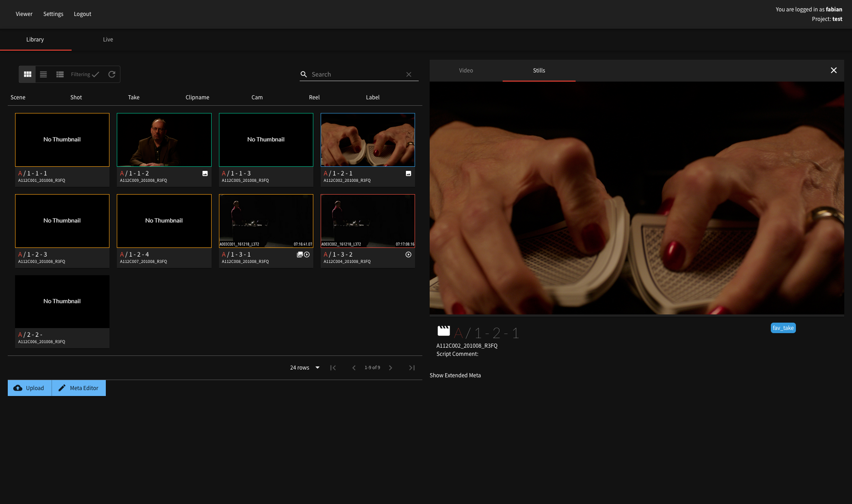
Task: Jump to the last page of results
Action: tap(411, 367)
